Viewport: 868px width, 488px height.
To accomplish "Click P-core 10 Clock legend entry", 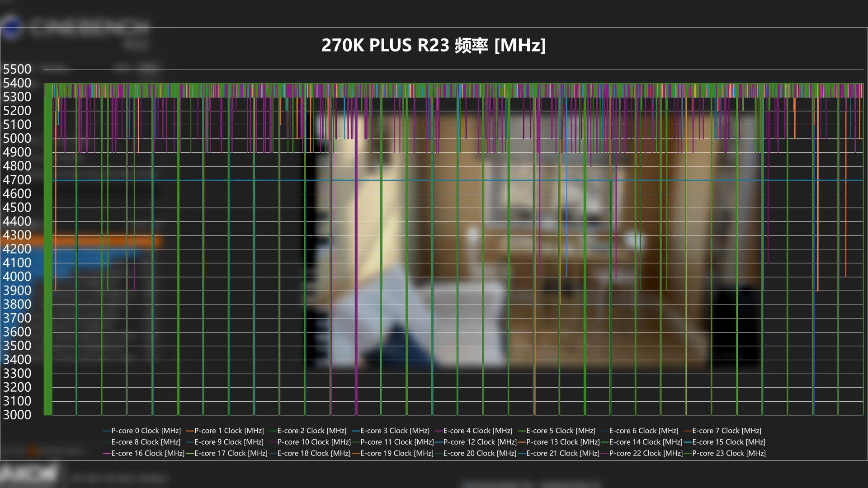I will 314,442.
